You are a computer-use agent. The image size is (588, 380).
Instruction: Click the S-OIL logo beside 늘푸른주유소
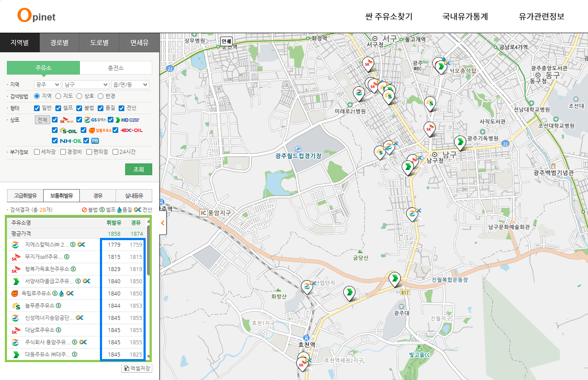tap(15, 305)
